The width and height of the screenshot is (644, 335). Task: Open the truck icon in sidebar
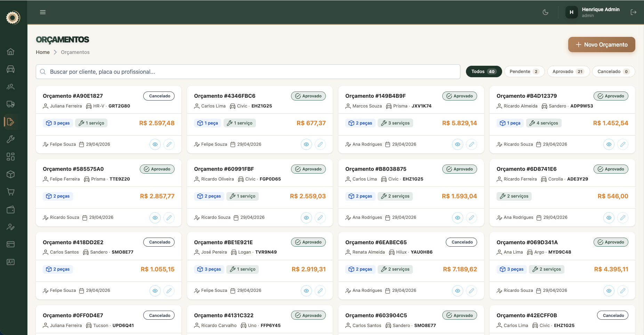[x=11, y=104]
